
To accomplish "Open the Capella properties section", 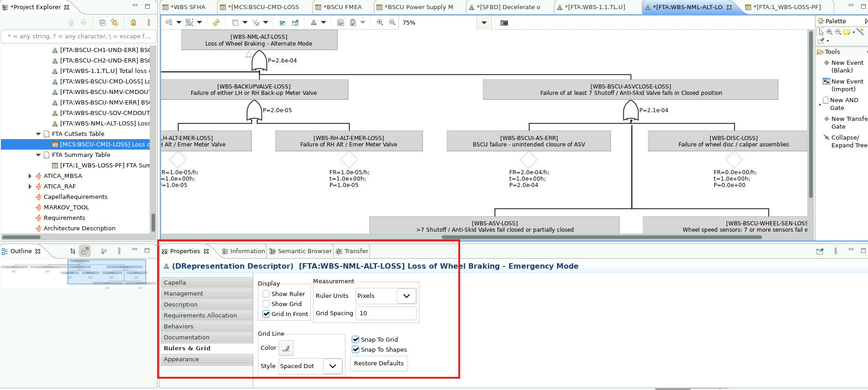I will tap(207, 283).
